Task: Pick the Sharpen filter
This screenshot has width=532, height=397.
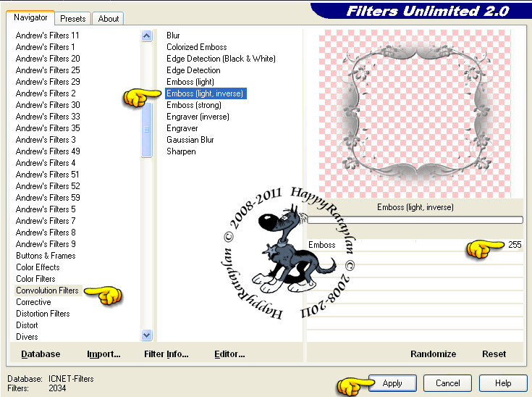Action: (181, 151)
